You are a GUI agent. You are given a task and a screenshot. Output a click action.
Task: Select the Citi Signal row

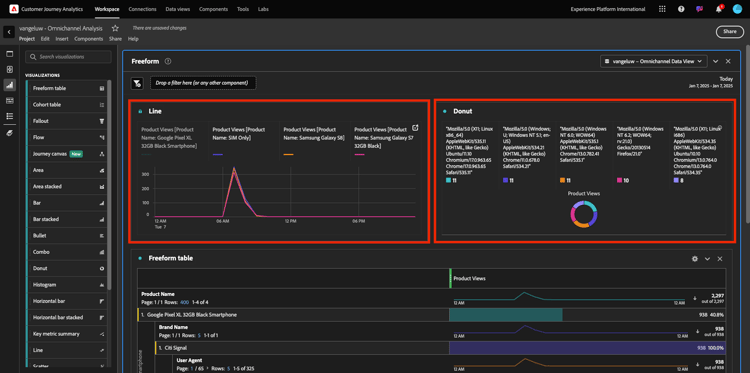pyautogui.click(x=440, y=348)
